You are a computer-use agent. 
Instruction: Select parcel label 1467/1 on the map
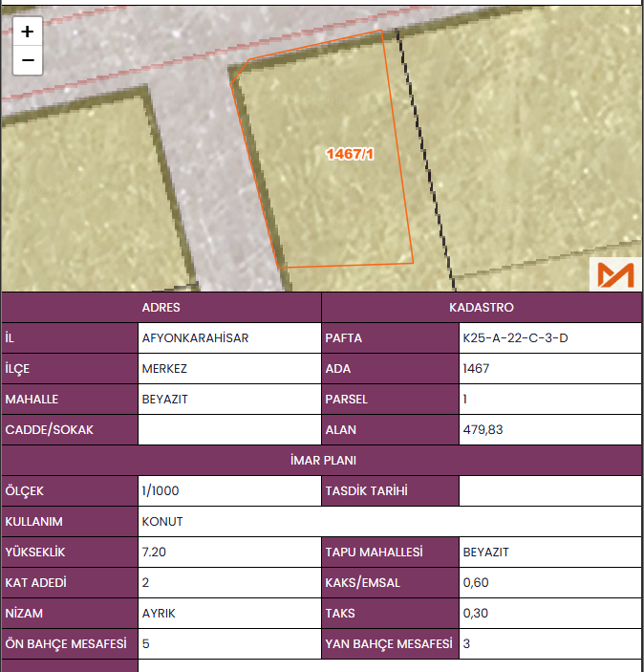point(350,154)
